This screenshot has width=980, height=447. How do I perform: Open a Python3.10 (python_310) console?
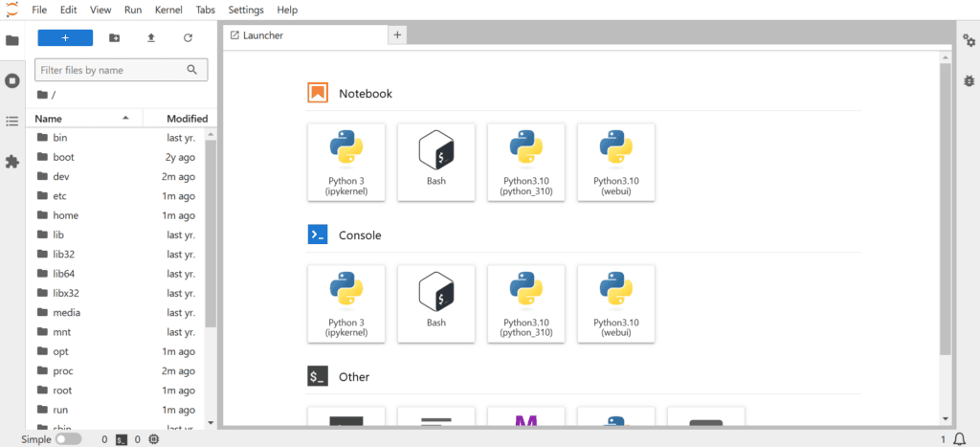click(526, 303)
